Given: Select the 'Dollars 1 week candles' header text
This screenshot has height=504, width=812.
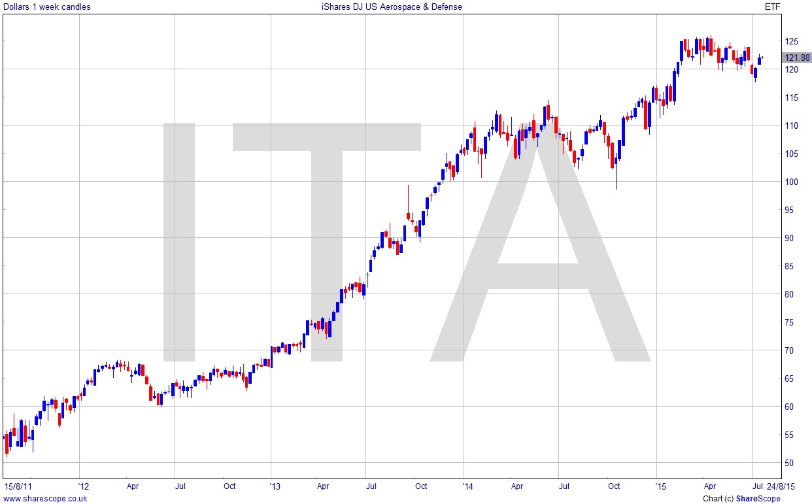Looking at the screenshot, I should tap(47, 7).
